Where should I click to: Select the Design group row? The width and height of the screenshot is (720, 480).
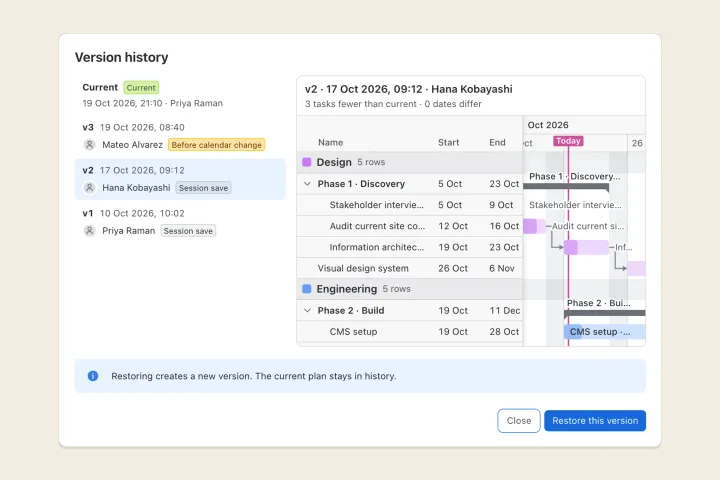point(410,162)
